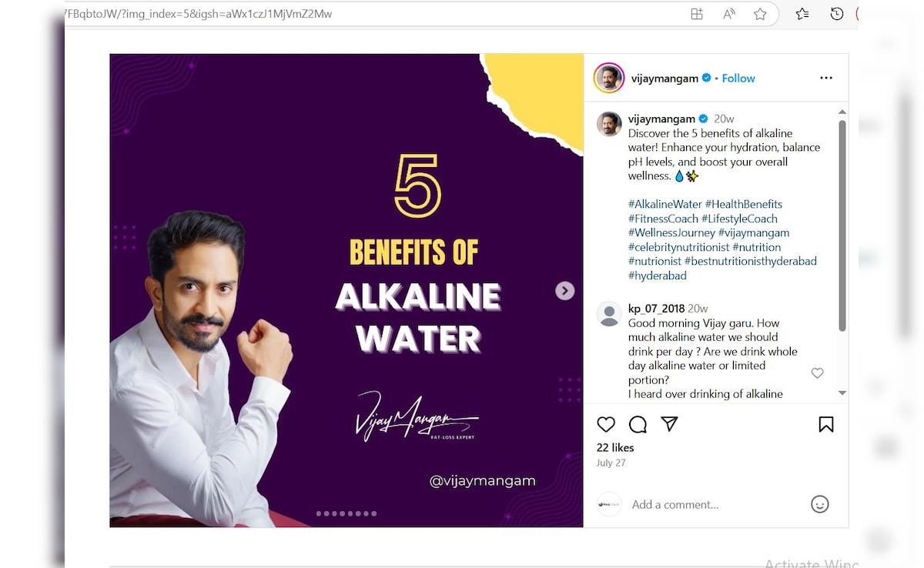Screen dimensions: 924x568
Task: Open the browser read aloud icon
Action: pyautogui.click(x=728, y=14)
